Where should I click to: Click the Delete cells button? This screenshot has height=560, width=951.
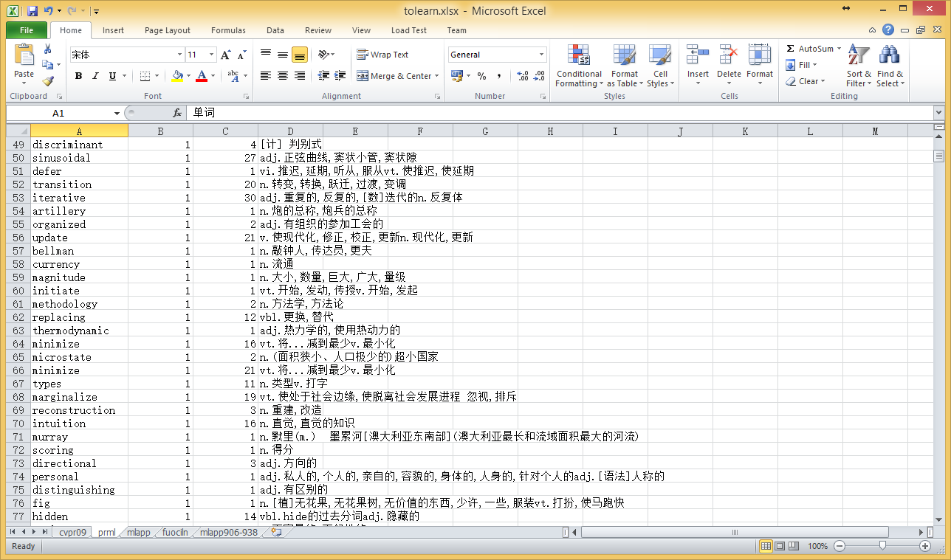(x=729, y=66)
